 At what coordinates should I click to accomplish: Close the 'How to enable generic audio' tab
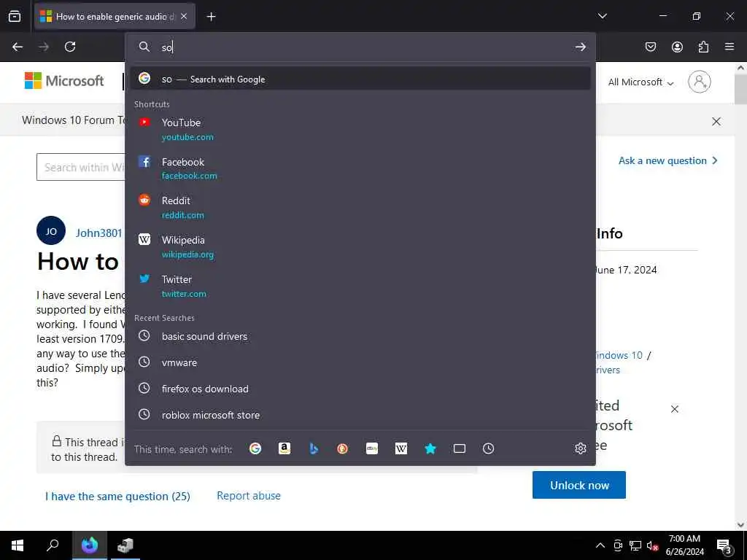coord(184,16)
